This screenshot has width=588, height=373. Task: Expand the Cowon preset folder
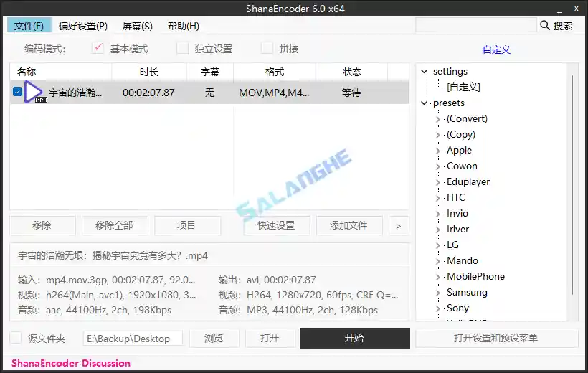tap(437, 166)
